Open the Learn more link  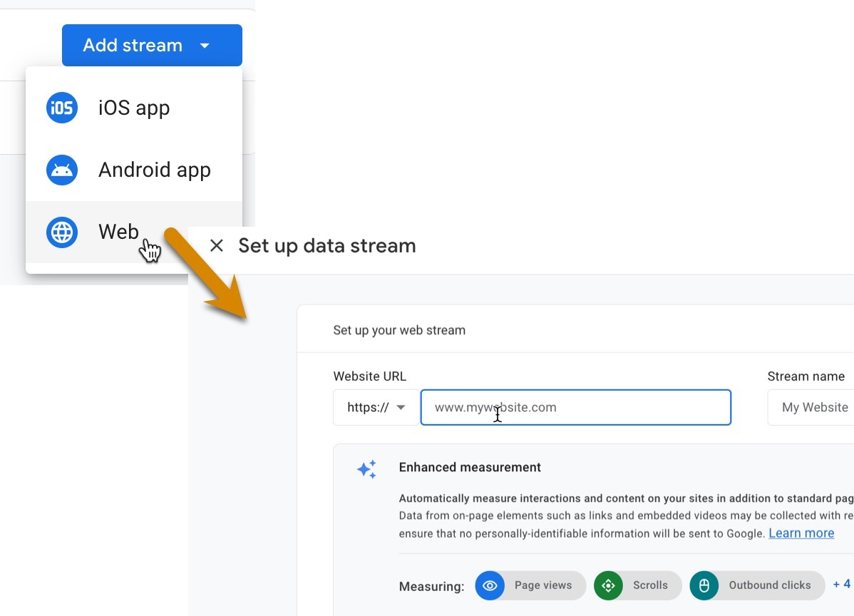[x=801, y=533]
